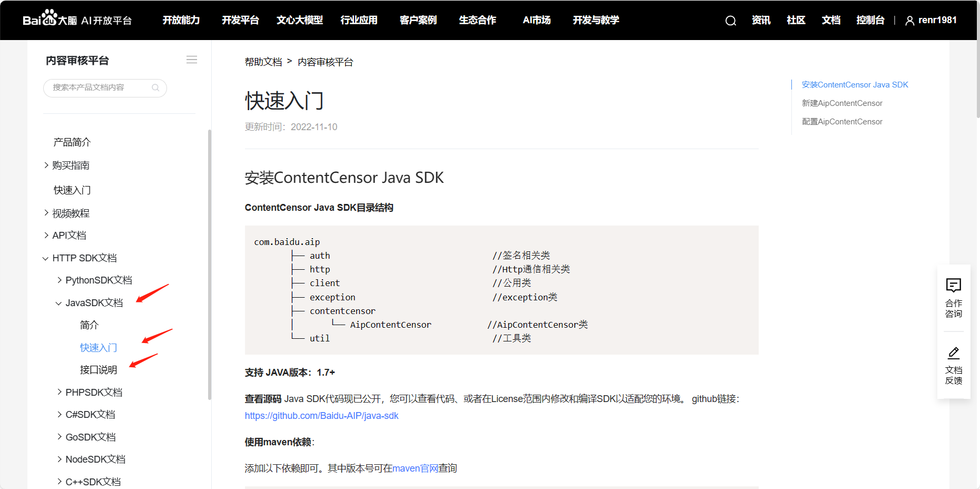Image resolution: width=980 pixels, height=489 pixels.
Task: Go to 资讯 in the top bar
Action: 761,20
